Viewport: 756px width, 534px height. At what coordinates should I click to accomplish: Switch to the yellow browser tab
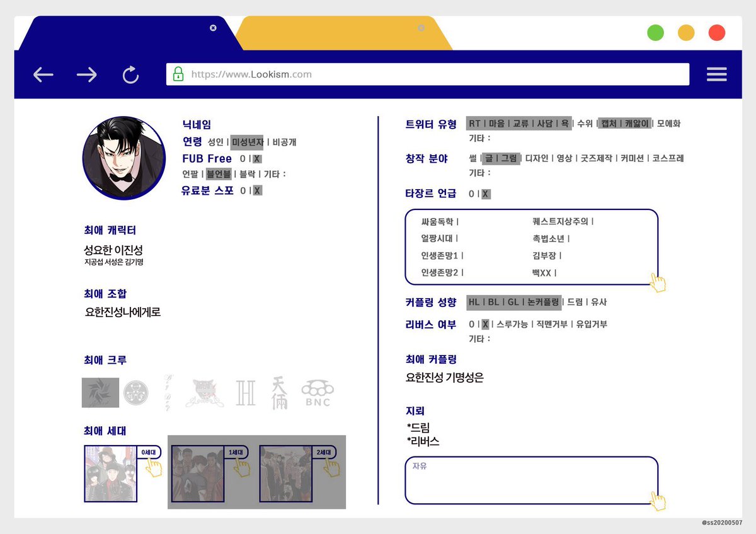(x=343, y=33)
